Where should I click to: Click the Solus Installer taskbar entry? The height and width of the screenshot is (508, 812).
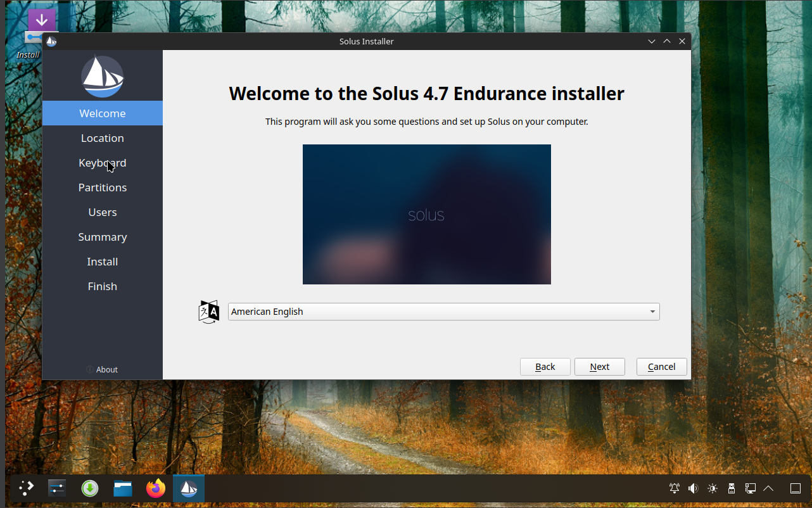pyautogui.click(x=189, y=488)
